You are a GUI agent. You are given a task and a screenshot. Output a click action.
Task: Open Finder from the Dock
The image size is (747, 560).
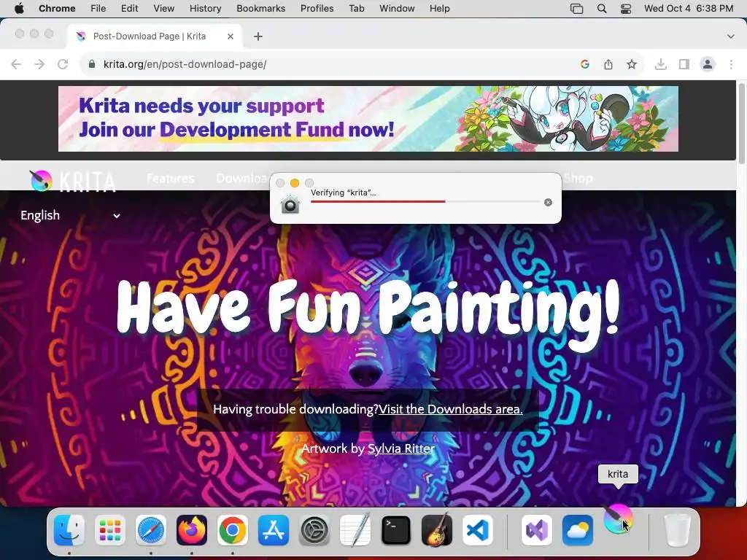pyautogui.click(x=69, y=530)
